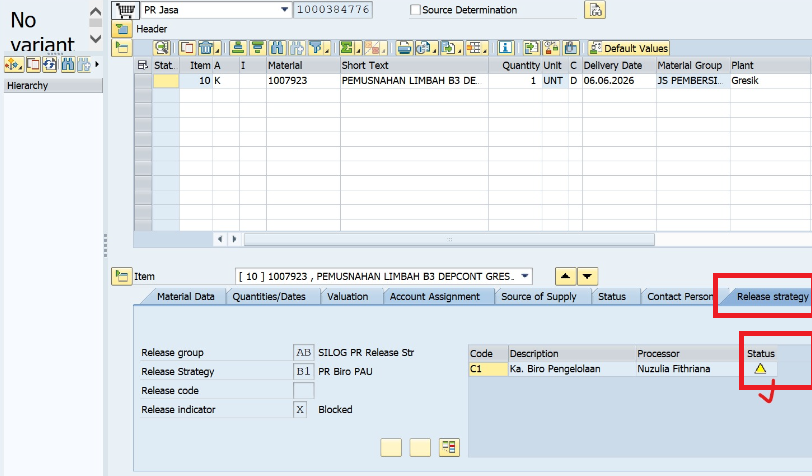Click the Gresik plant cell
The width and height of the screenshot is (812, 476).
pyautogui.click(x=771, y=81)
